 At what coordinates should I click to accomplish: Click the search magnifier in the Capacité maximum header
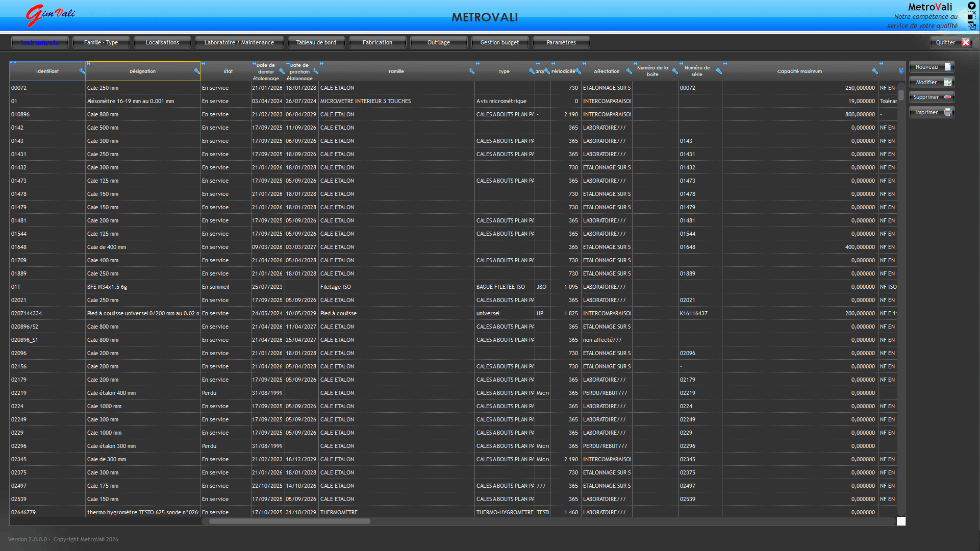click(875, 71)
